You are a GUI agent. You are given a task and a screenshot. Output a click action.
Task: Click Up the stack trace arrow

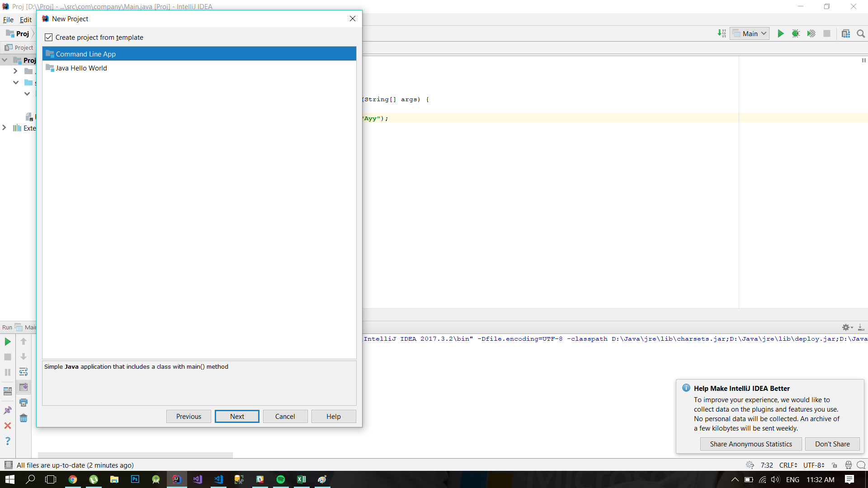coord(24,342)
